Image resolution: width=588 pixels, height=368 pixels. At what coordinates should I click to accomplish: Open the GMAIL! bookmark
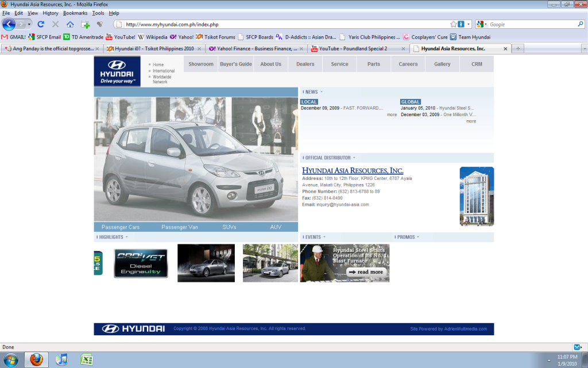tap(14, 37)
